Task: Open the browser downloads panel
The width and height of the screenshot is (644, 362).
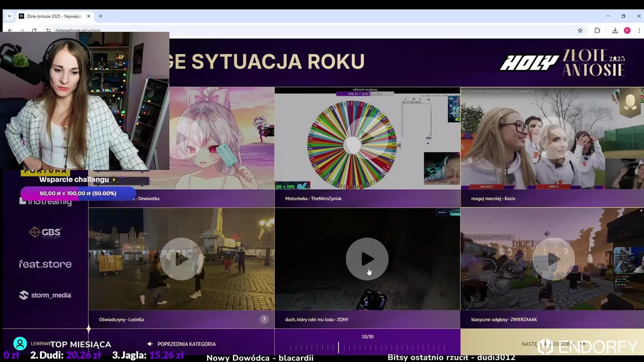Action: [x=615, y=30]
